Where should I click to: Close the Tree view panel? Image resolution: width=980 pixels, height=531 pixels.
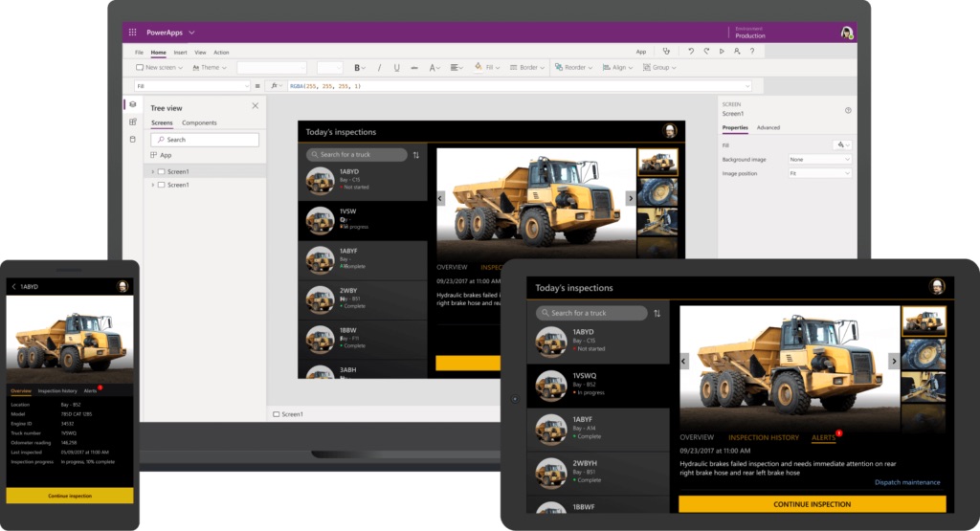click(255, 106)
